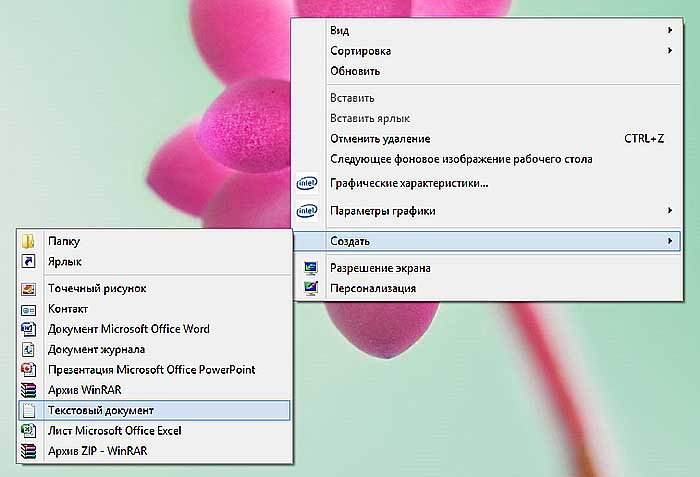Open the Параметры графики menu item
Viewport: 700px width, 477px height.
(x=488, y=210)
